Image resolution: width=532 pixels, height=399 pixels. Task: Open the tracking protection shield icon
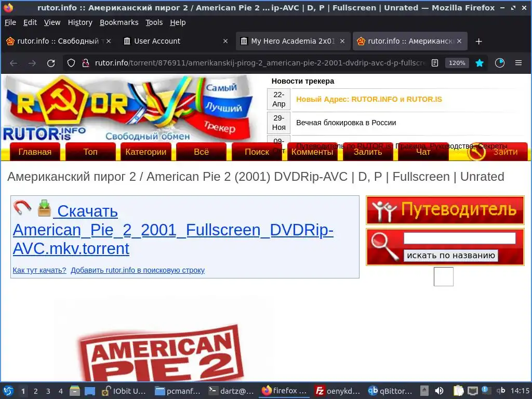(x=71, y=63)
